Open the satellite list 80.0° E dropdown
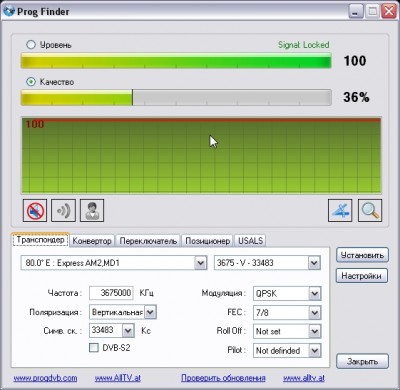This screenshot has width=400, height=390. 200,263
